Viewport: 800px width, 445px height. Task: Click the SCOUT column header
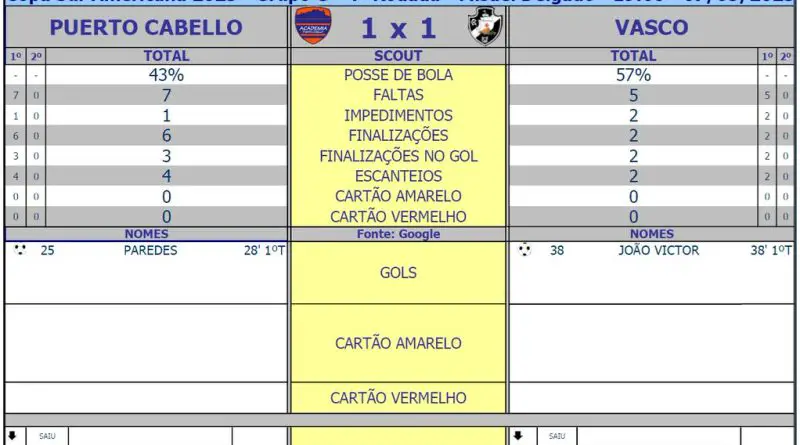[398, 56]
